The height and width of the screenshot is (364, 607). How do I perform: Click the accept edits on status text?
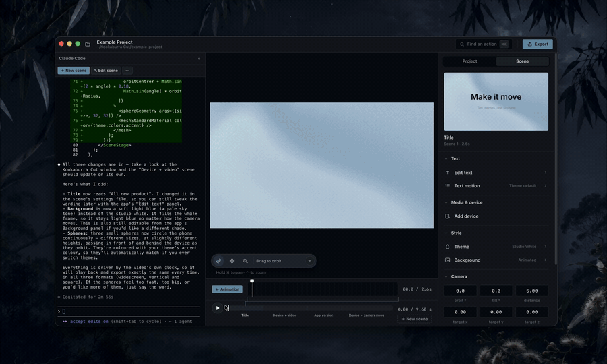[89, 321]
